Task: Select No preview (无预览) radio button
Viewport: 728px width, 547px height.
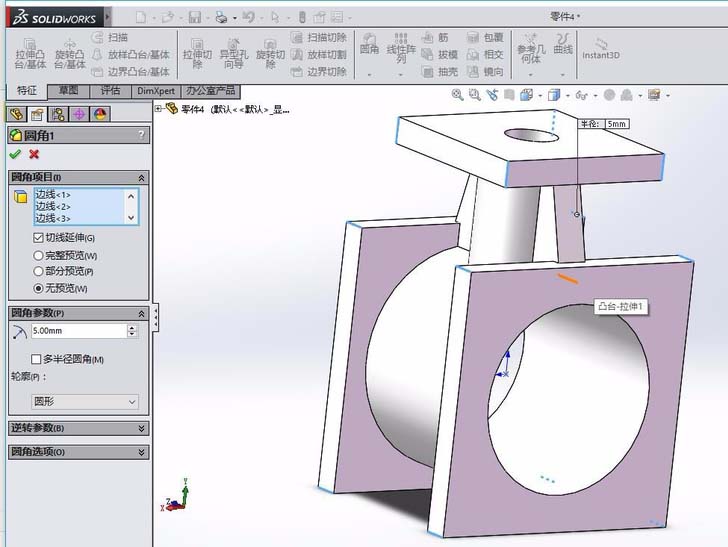Action: pyautogui.click(x=38, y=288)
